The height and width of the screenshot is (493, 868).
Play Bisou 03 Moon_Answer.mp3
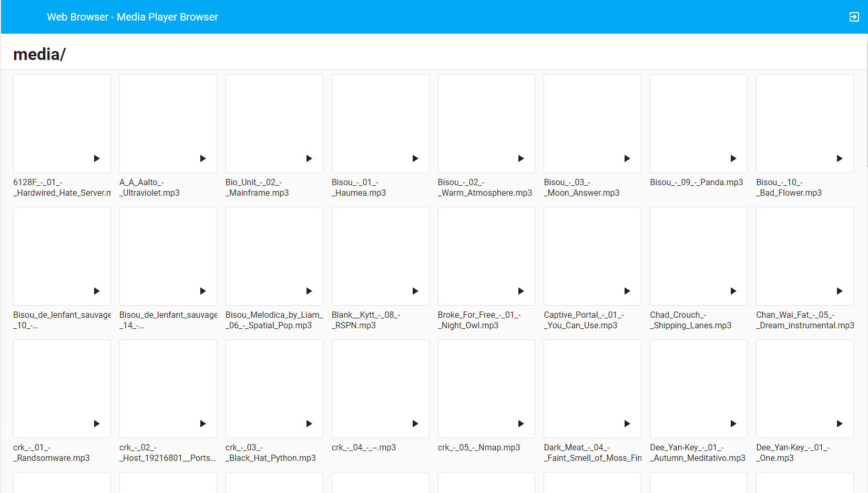[627, 158]
